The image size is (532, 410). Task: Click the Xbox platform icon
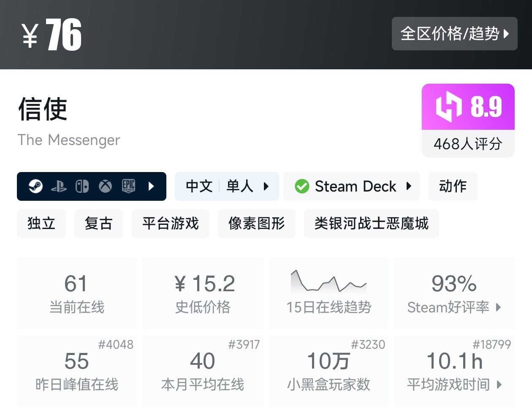[x=105, y=186]
